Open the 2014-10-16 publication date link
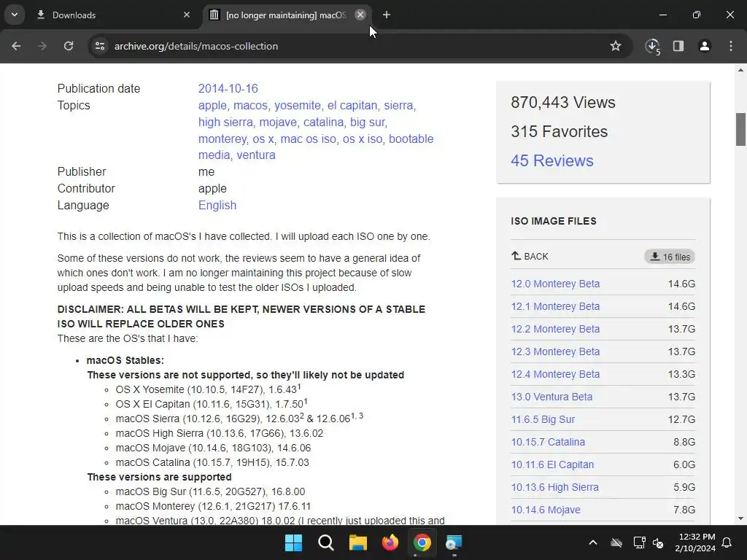This screenshot has height=560, width=747. 228,88
